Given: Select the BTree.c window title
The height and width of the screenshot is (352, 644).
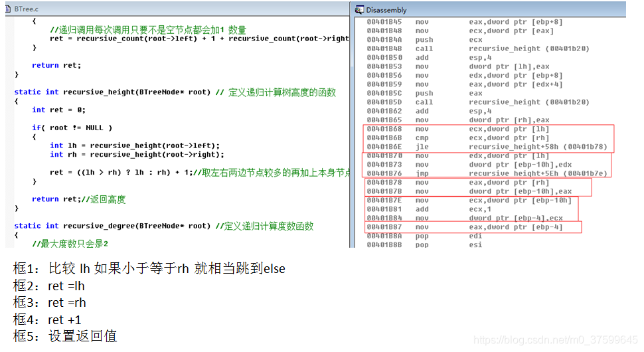Looking at the screenshot, I should tap(27, 9).
